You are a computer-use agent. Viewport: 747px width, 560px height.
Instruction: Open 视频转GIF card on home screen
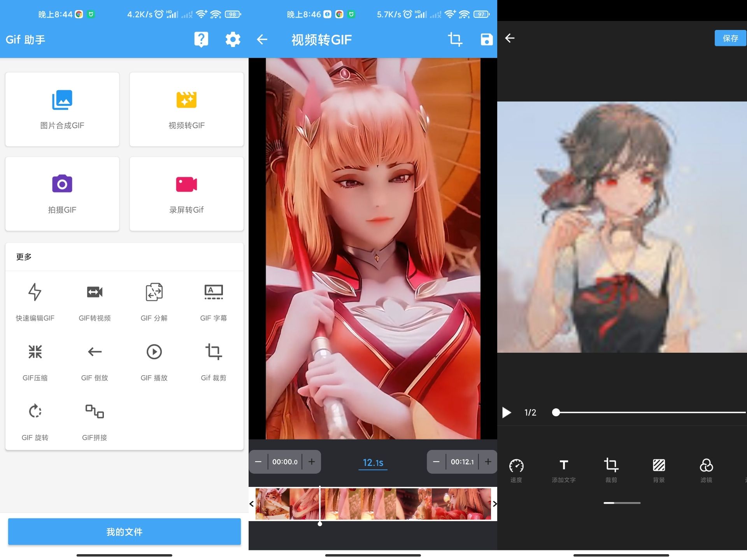[x=186, y=109]
